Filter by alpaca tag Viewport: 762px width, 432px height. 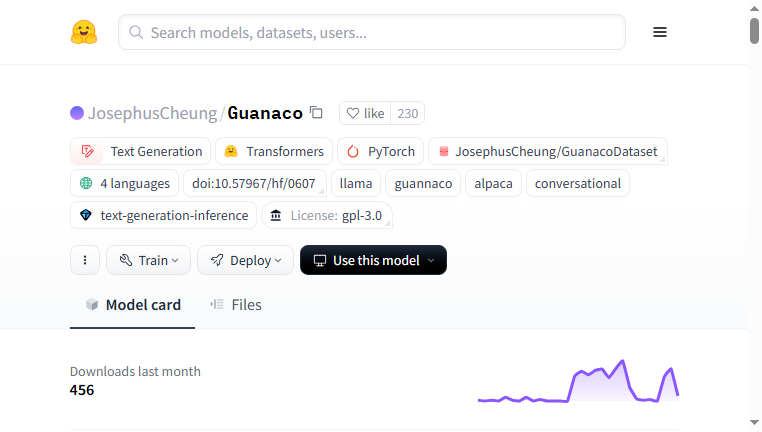[x=493, y=184]
